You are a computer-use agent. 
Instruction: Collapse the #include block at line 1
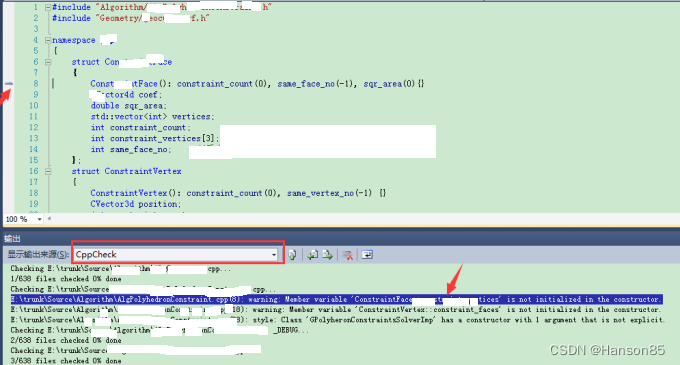click(48, 7)
